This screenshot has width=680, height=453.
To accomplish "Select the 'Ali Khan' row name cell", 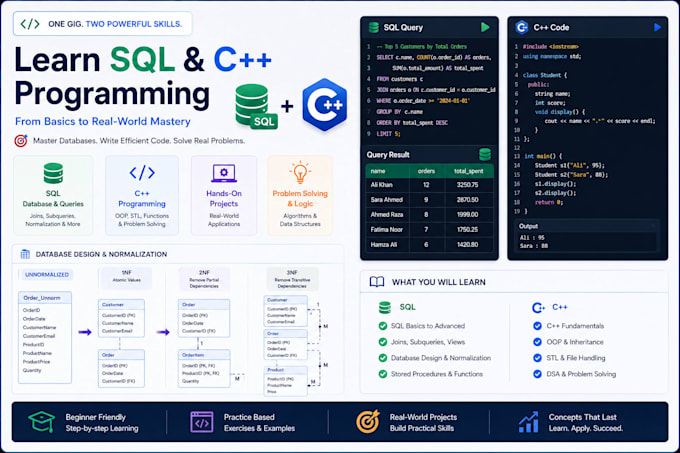I will (x=388, y=185).
